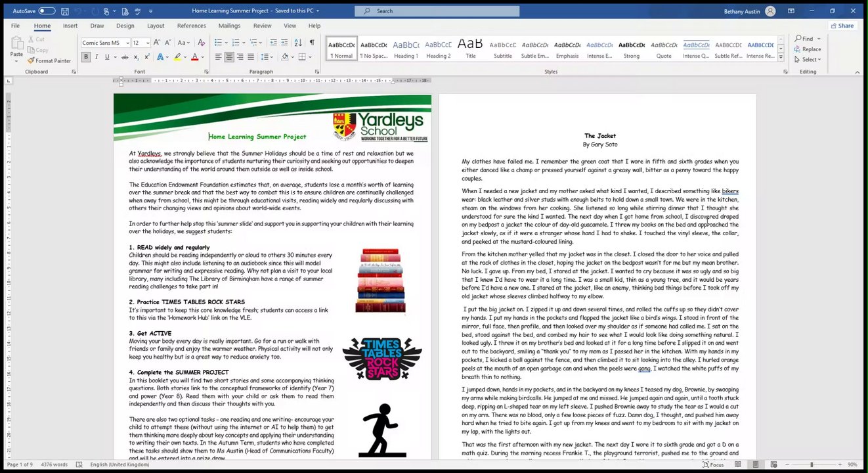Apply the Title style
The width and height of the screenshot is (868, 473).
pyautogui.click(x=470, y=49)
